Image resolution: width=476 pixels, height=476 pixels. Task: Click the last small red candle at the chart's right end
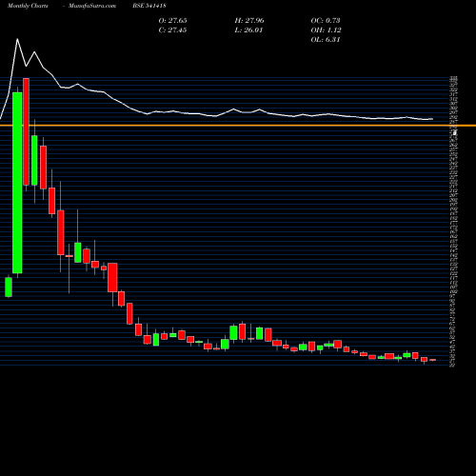click(x=433, y=360)
